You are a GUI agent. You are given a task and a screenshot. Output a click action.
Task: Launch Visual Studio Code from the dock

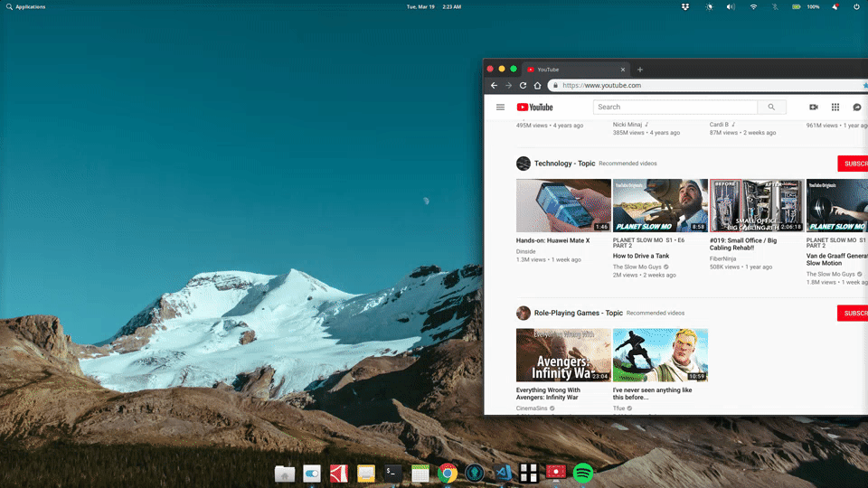click(503, 474)
